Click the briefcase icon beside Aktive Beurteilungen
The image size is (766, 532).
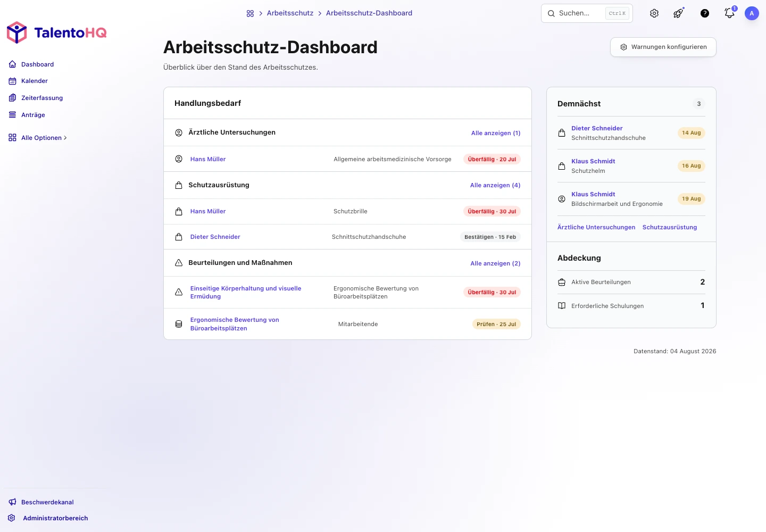click(x=562, y=282)
